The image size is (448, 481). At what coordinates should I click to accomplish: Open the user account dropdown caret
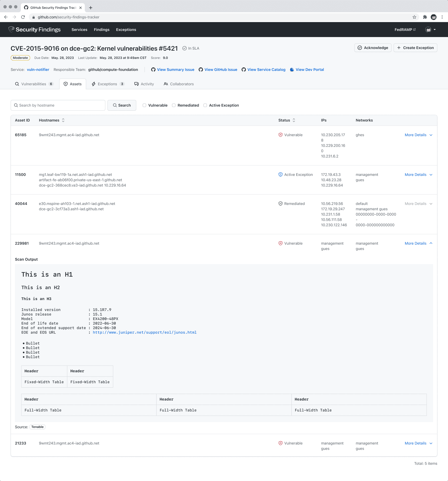(x=435, y=30)
